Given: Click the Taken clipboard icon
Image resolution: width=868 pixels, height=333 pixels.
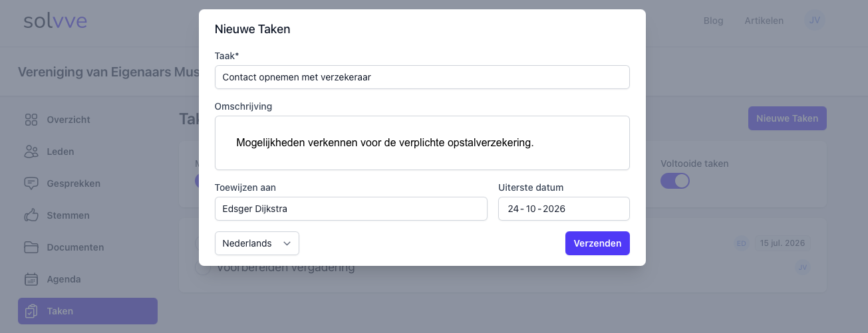Looking at the screenshot, I should [31, 311].
